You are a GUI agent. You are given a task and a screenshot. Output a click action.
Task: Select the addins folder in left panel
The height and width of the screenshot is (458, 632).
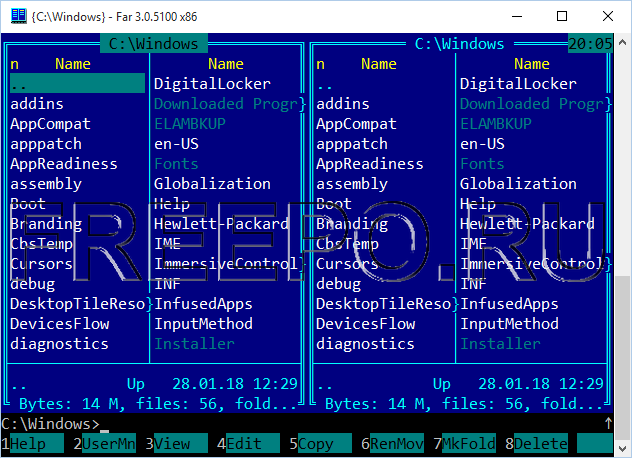tap(37, 104)
